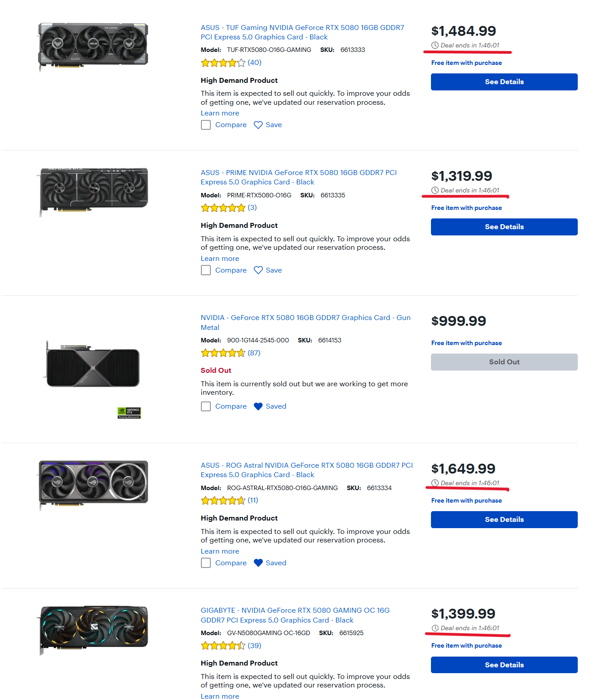
Task: Click the Save heart for ASUS PRIME card
Action: (x=258, y=270)
